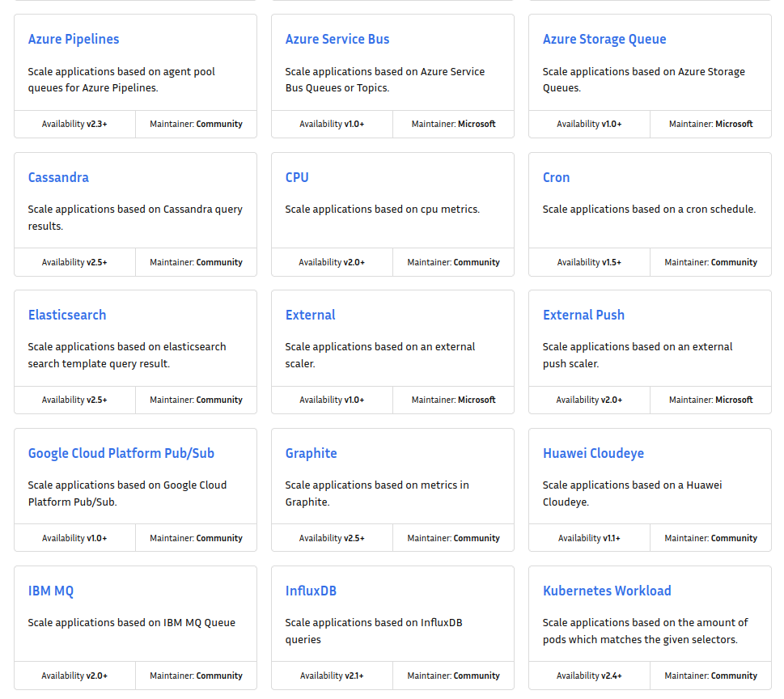This screenshot has height=699, width=784.
Task: Click the IBM MQ scaler title
Action: [50, 591]
